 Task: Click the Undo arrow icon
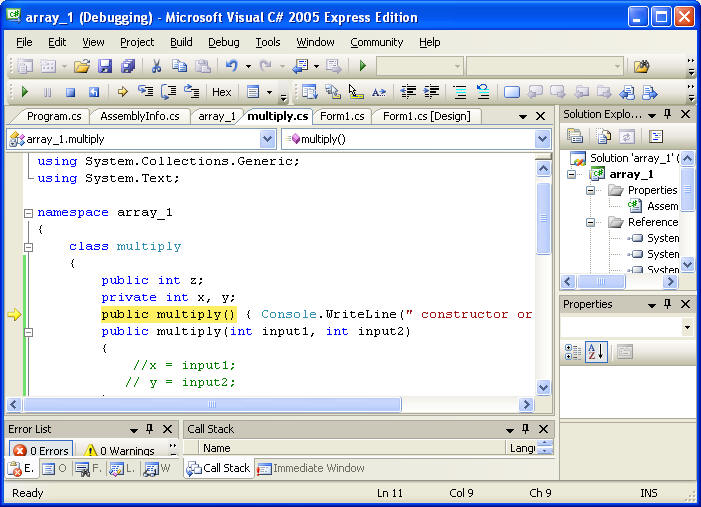pos(231,66)
